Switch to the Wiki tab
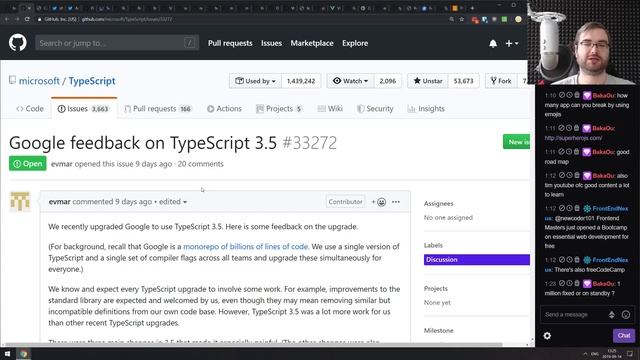This screenshot has width=640, height=360. click(x=330, y=109)
